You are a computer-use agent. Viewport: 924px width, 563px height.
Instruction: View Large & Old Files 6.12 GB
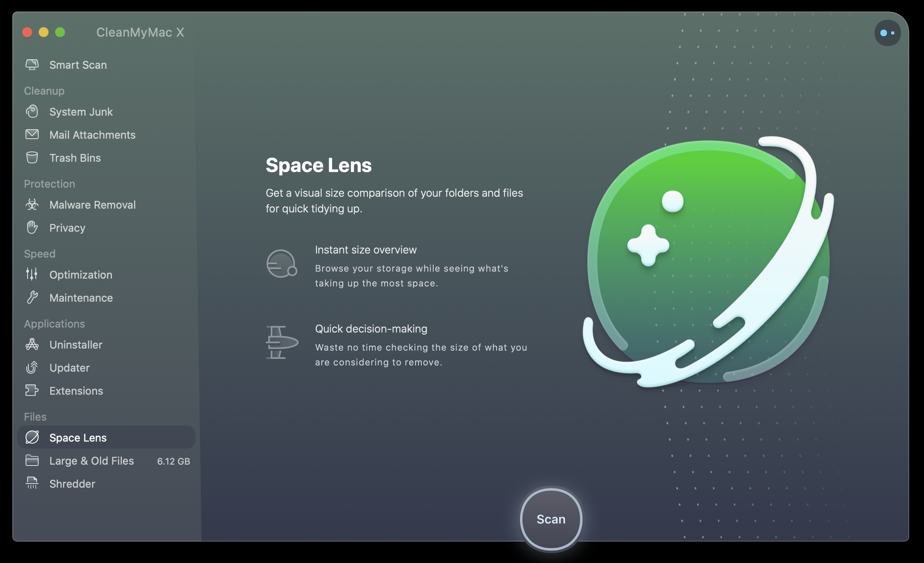tap(107, 460)
